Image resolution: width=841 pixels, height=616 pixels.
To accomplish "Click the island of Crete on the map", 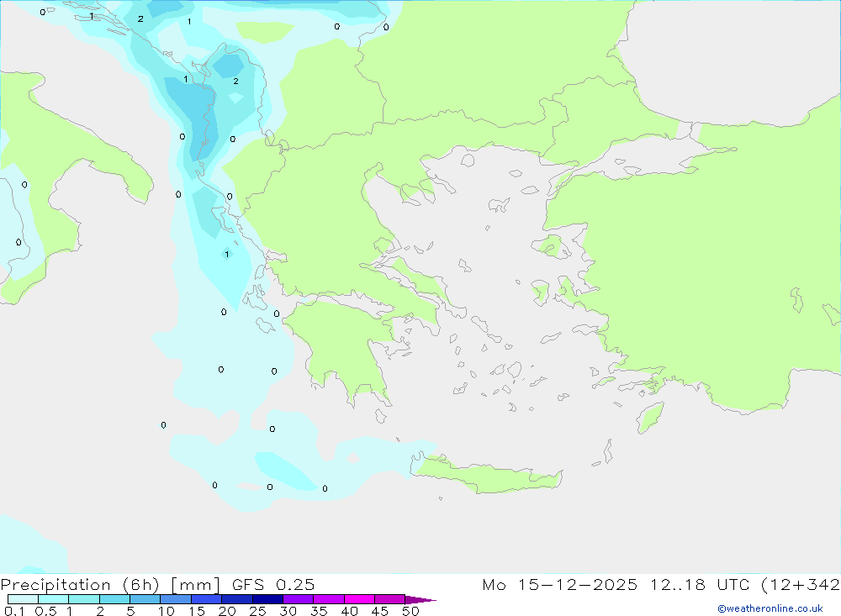I will 488,476.
